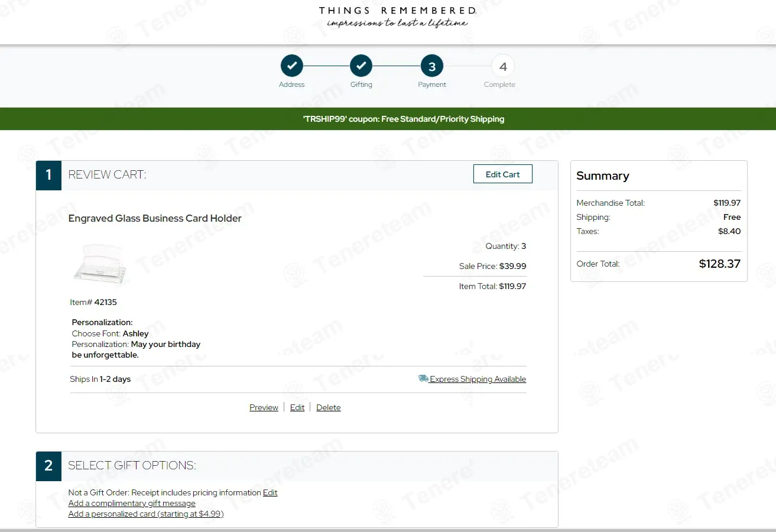Click the Item Total $119.97 value

[x=512, y=286]
